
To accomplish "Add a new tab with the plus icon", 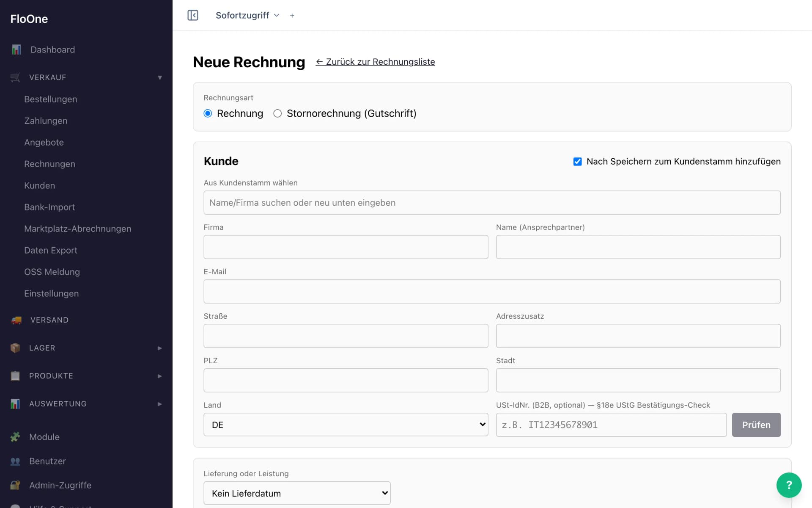I will 292,16.
